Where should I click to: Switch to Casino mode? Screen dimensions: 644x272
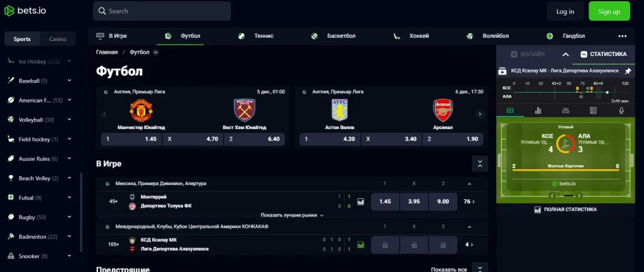pos(58,39)
